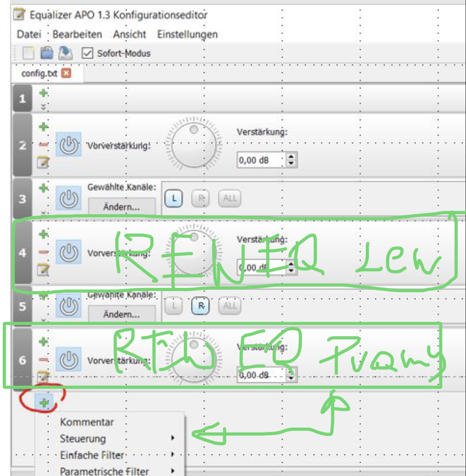Select row number 4 handle
The height and width of the screenshot is (476, 466).
pos(22,252)
